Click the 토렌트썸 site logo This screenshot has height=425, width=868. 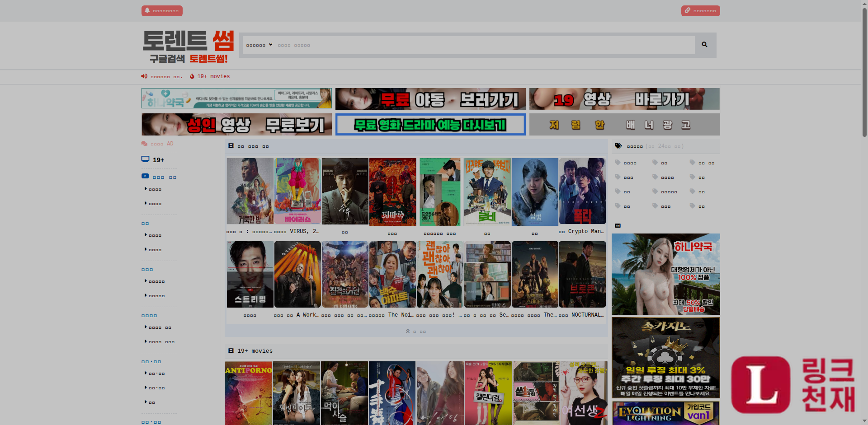pos(188,47)
